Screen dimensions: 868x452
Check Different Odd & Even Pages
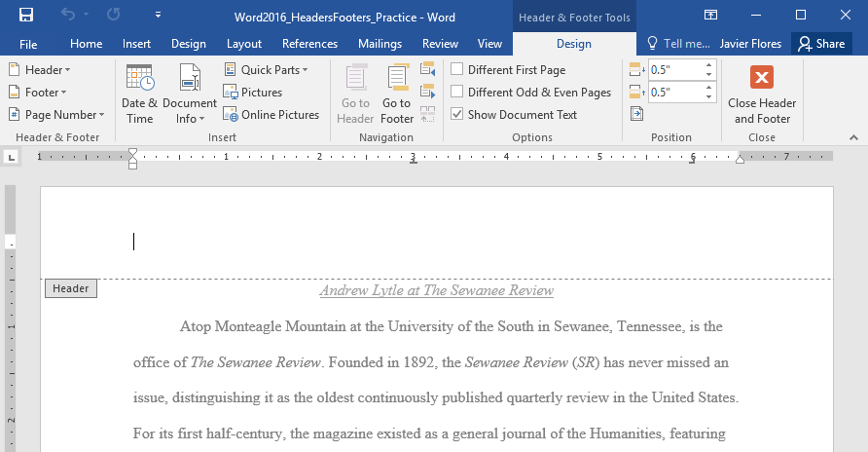point(456,93)
